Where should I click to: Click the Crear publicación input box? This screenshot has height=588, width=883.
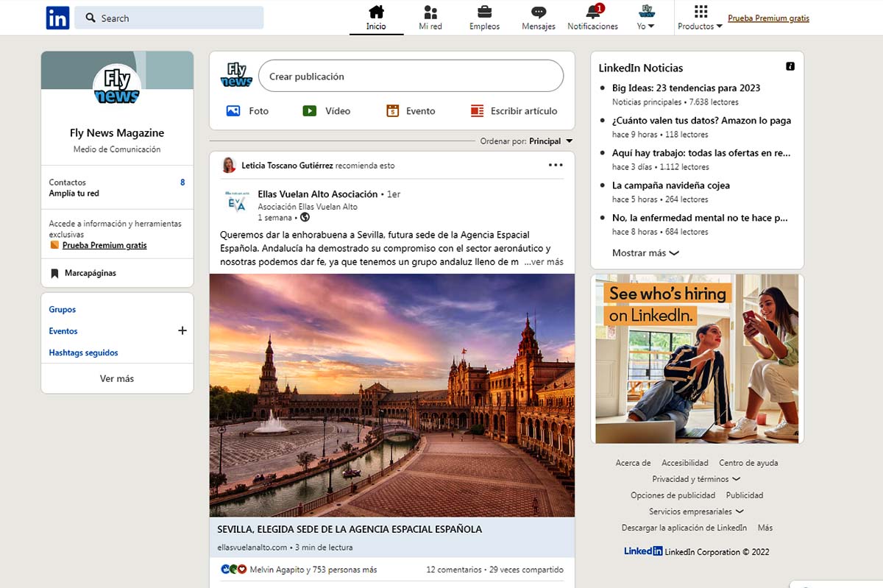coord(411,77)
